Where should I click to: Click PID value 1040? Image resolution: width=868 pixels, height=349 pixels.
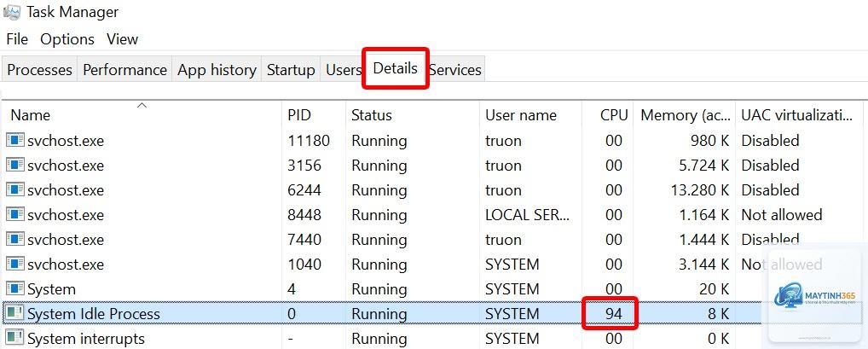[x=304, y=265]
